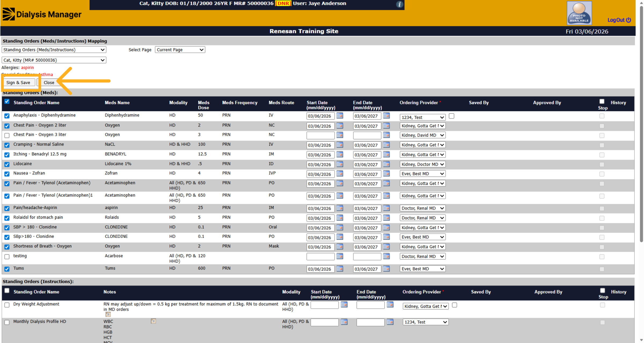Viewport: 644px width, 343px height.
Task: Uncheck the Itching - Benadryl 12.5 mg checkbox
Action: click(7, 155)
